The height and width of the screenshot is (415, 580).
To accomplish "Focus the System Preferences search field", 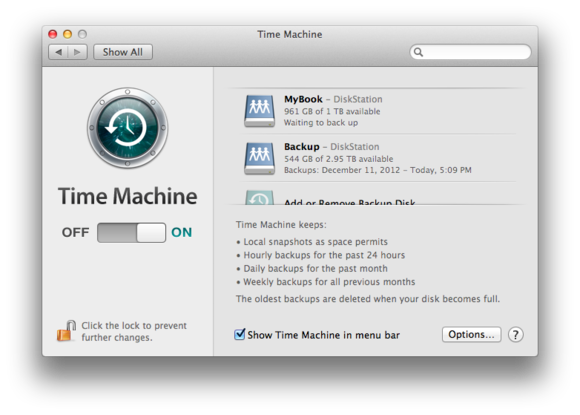I will pyautogui.click(x=471, y=52).
